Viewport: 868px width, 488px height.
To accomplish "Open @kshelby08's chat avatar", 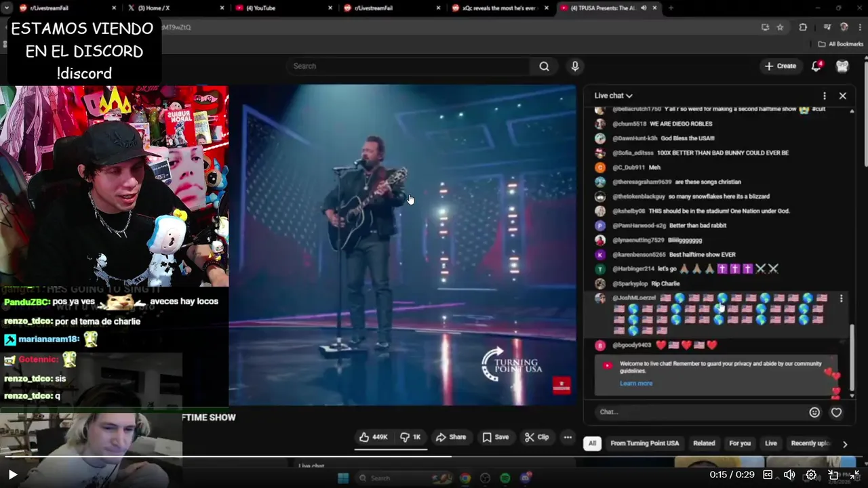I will click(599, 211).
